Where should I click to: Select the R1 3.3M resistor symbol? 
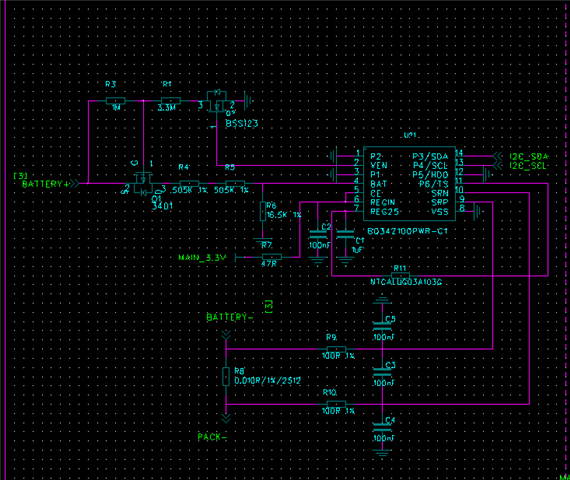click(x=170, y=101)
